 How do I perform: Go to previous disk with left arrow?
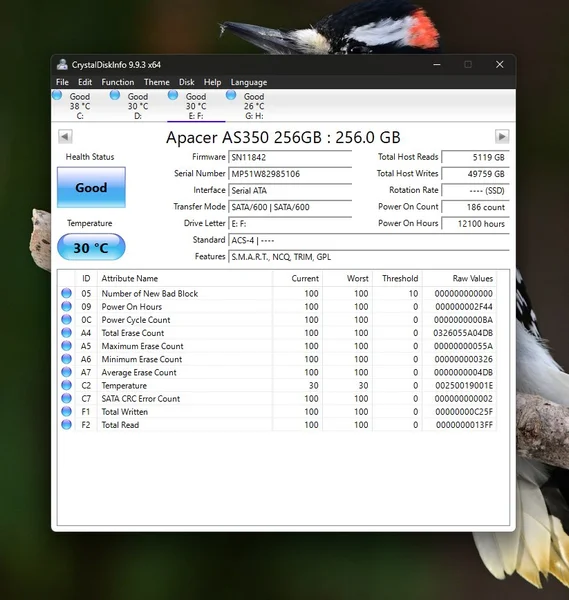tap(65, 136)
